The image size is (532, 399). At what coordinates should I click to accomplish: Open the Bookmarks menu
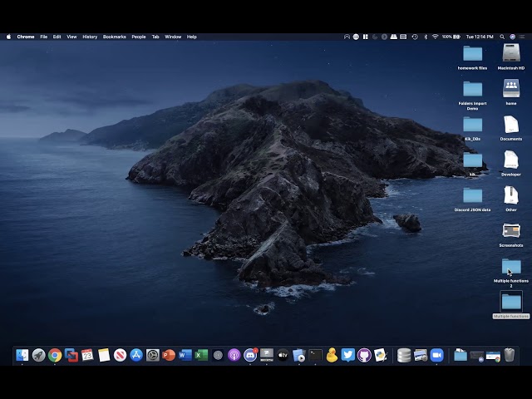(114, 37)
